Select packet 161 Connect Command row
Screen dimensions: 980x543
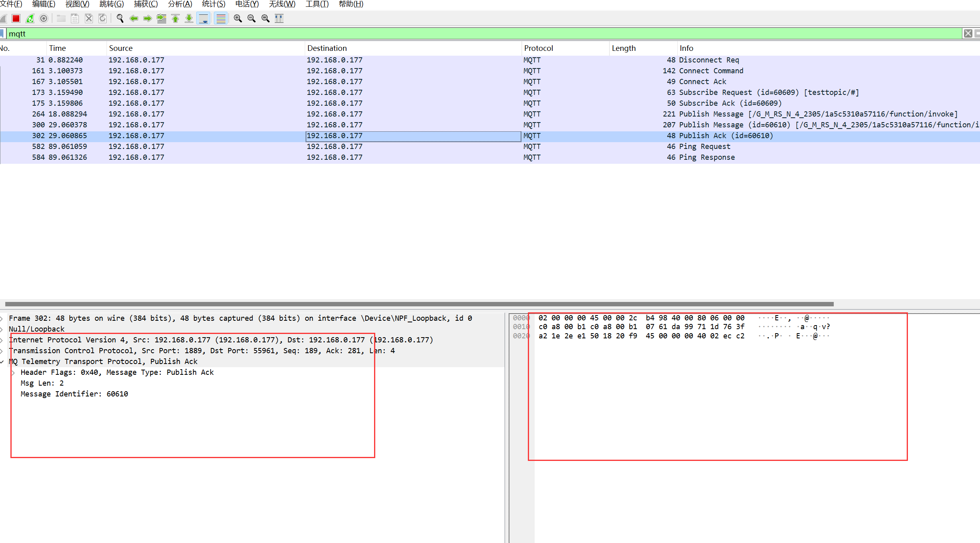pyautogui.click(x=490, y=71)
